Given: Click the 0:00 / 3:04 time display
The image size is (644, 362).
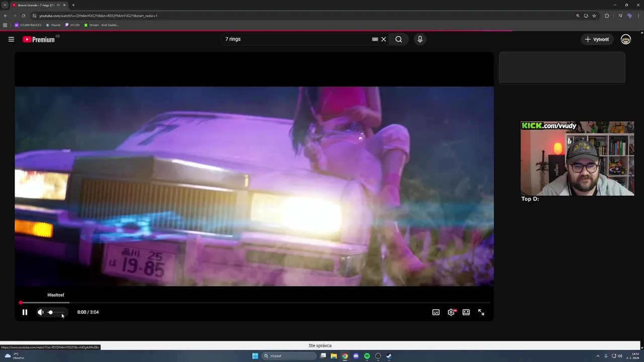Looking at the screenshot, I should [88, 312].
